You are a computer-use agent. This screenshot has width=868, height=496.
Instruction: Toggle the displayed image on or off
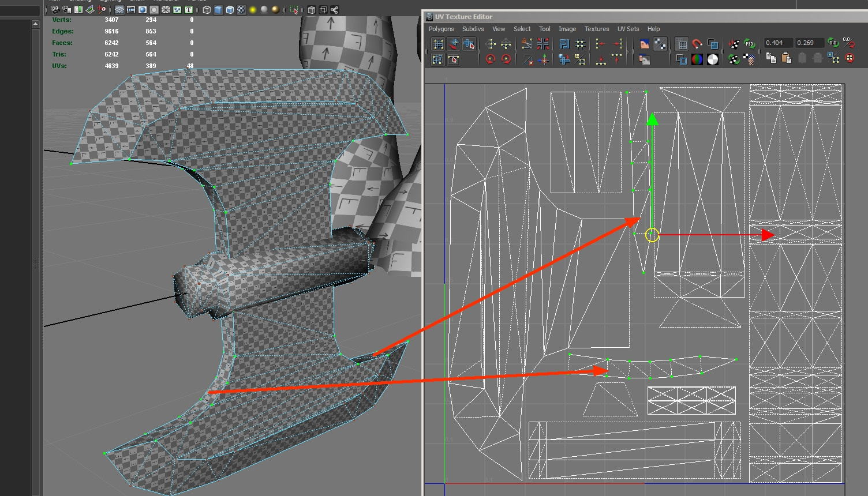[x=644, y=44]
